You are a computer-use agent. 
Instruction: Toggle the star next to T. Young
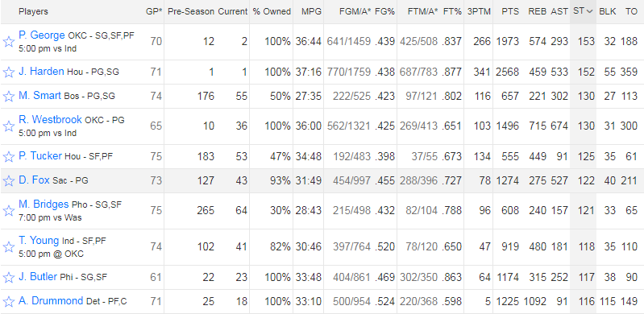pos(9,246)
